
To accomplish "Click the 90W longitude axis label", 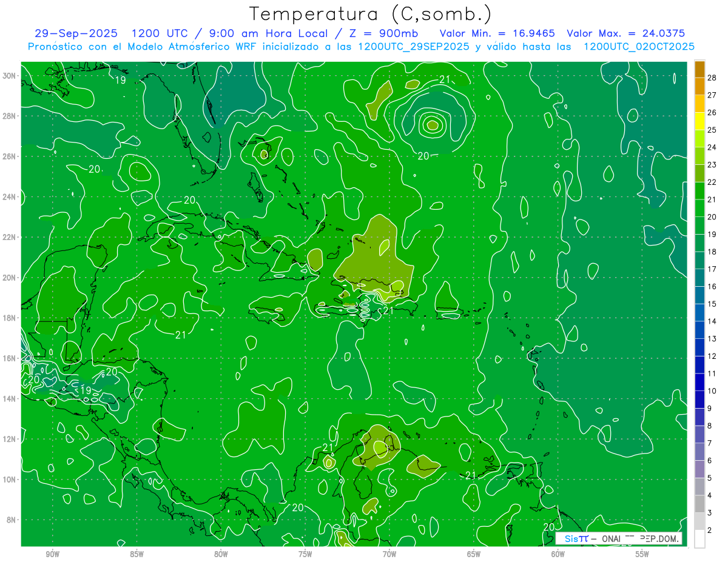I will point(53,554).
